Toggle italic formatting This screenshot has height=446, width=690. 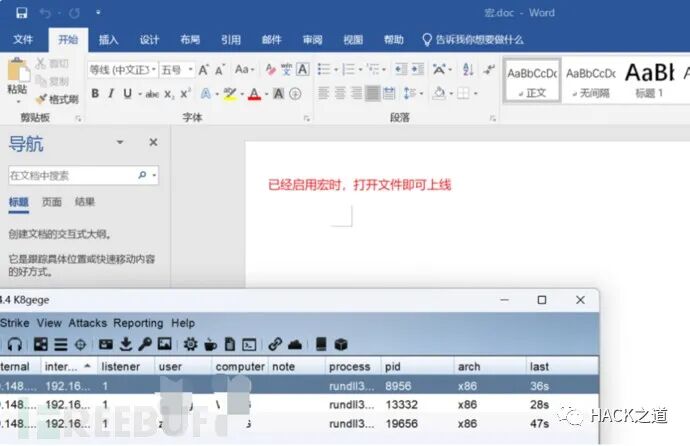(x=111, y=93)
